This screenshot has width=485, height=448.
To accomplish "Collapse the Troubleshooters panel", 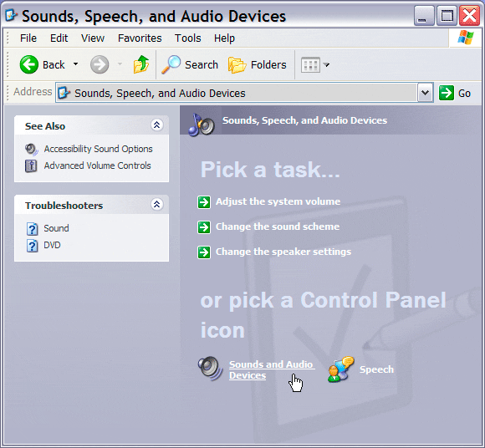I will tap(157, 205).
